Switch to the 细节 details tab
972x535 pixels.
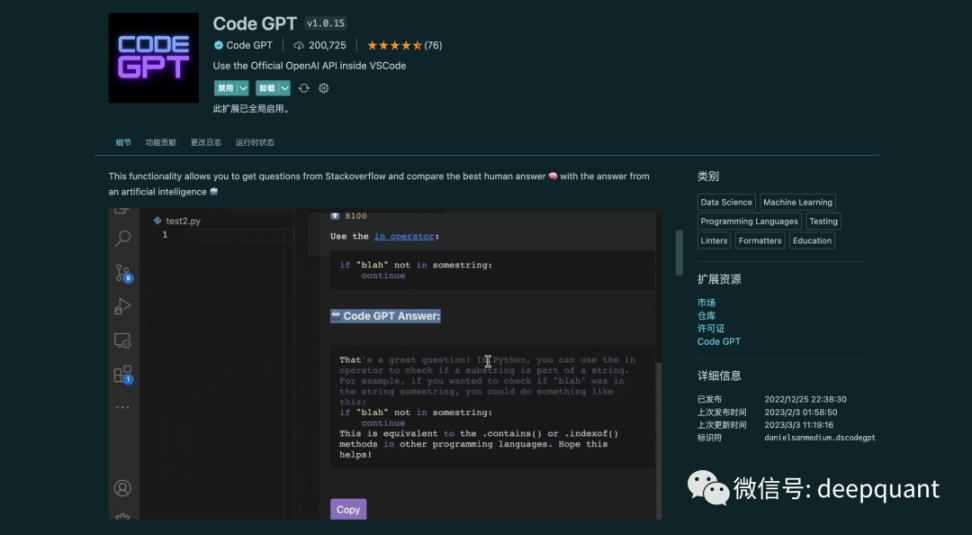tap(123, 143)
